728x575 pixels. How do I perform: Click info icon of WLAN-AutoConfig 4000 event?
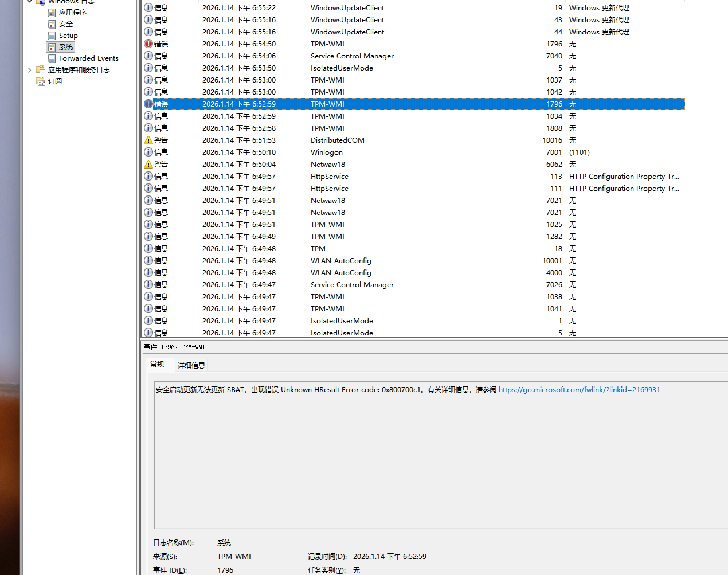click(x=148, y=272)
